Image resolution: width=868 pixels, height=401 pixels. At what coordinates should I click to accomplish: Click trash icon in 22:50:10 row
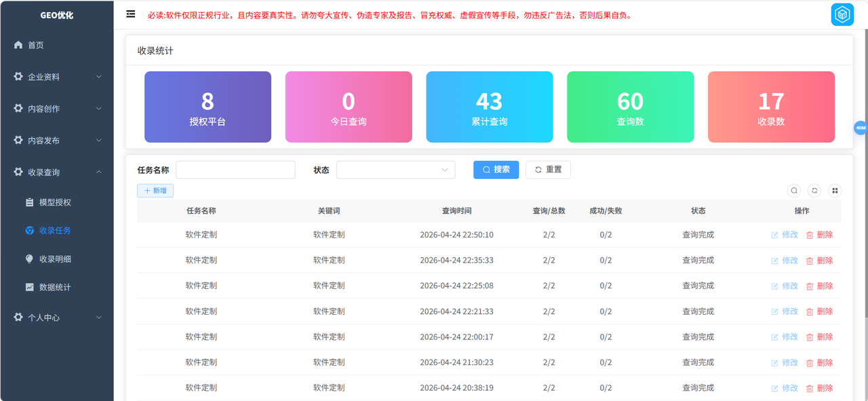(x=809, y=235)
